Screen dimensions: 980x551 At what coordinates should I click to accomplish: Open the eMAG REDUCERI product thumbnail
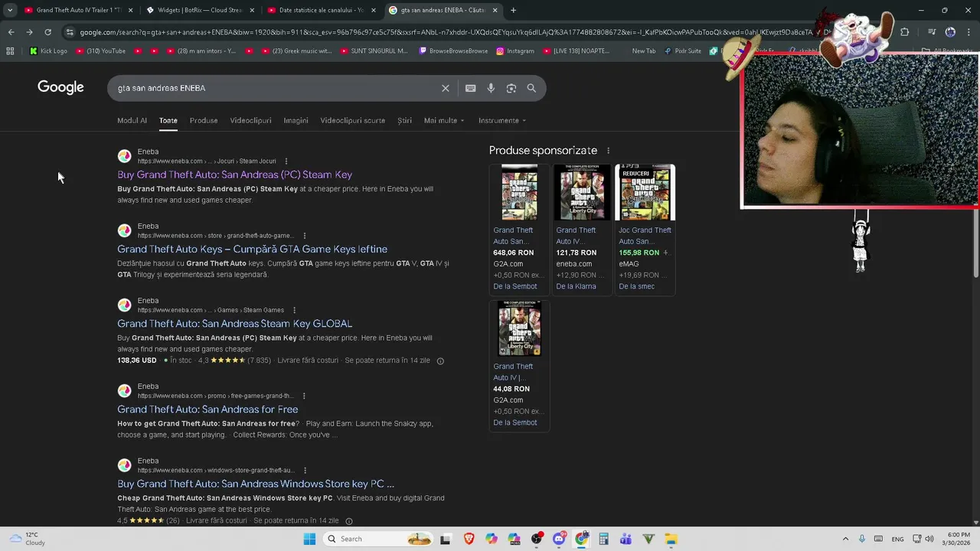tap(645, 193)
